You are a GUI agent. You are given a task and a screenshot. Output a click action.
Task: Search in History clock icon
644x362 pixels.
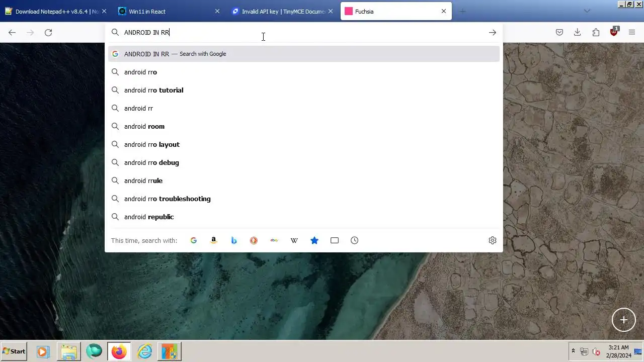click(x=355, y=240)
